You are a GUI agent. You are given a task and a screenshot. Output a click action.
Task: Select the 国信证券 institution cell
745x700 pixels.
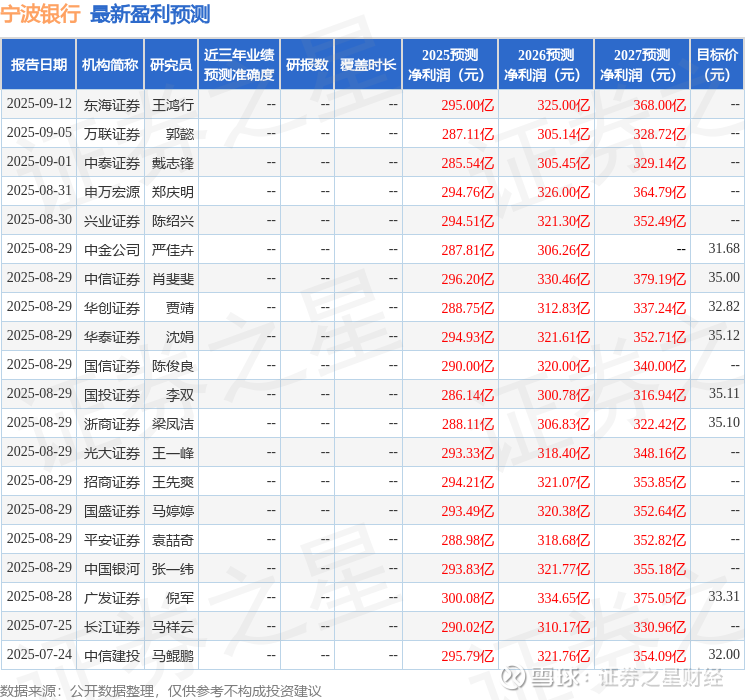point(112,366)
